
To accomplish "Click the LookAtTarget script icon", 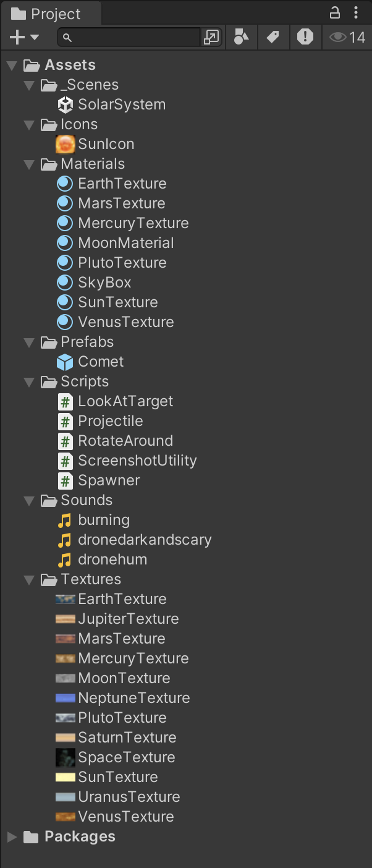I will pyautogui.click(x=65, y=401).
